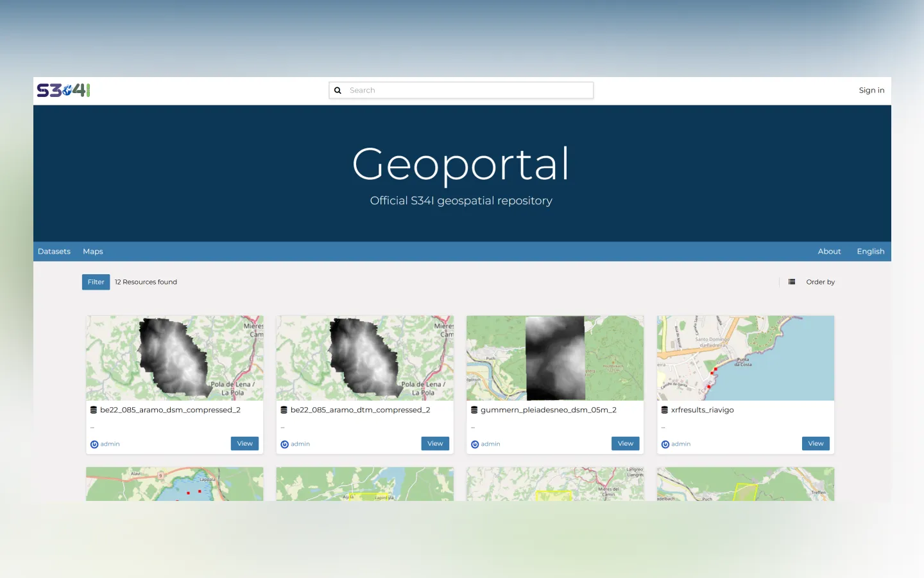
Task: Click dataset icon beside be22_085_aramo_dtm_compressed_2
Action: (x=284, y=410)
